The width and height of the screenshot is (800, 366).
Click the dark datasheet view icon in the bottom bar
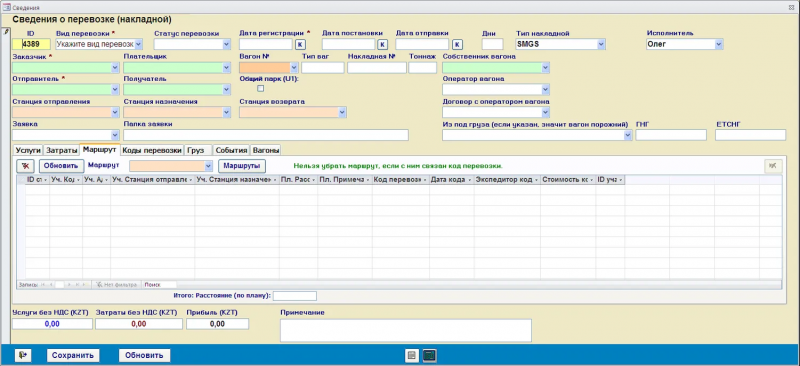click(x=430, y=356)
